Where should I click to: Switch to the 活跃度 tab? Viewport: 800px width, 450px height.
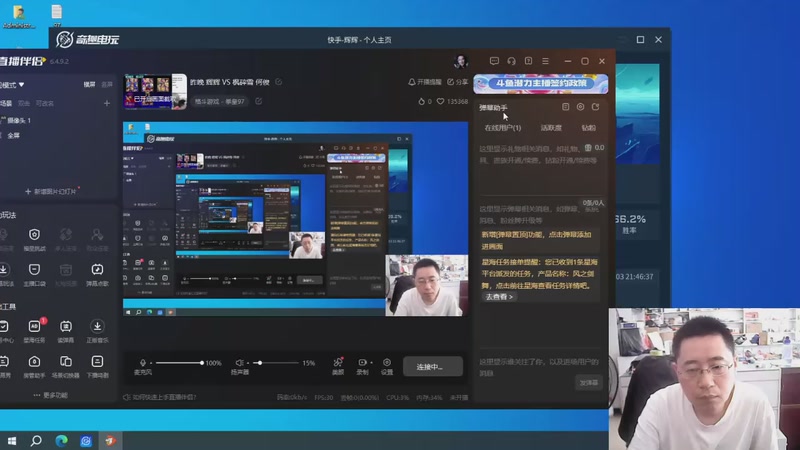pos(551,128)
